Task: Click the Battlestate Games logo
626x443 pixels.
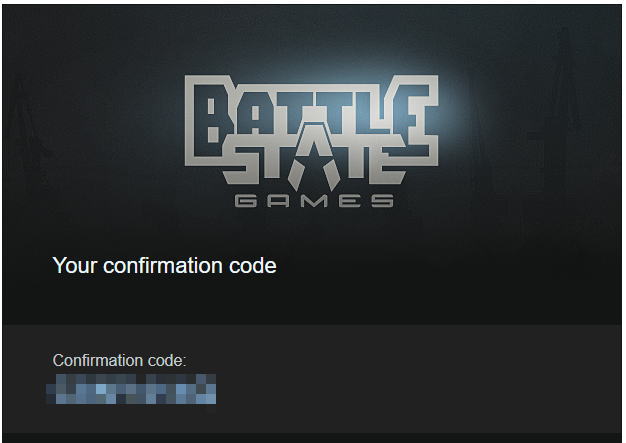Action: (x=311, y=141)
